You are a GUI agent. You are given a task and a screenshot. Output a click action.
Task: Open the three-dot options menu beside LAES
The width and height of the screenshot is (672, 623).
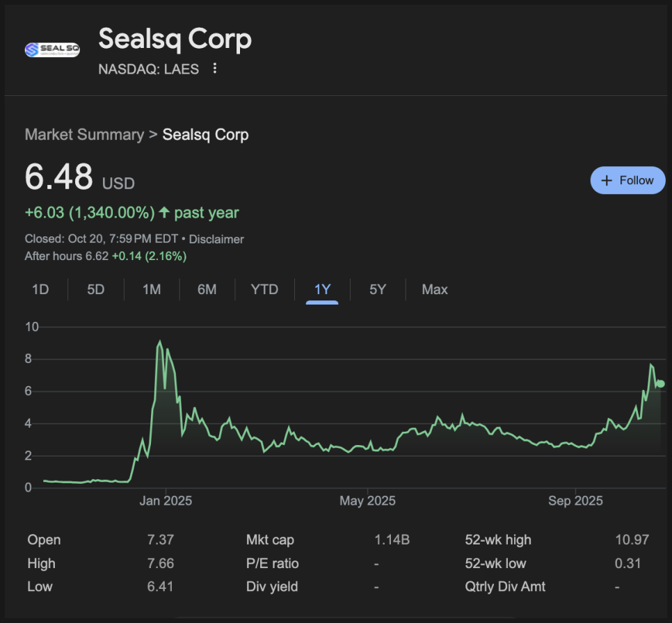click(x=215, y=68)
